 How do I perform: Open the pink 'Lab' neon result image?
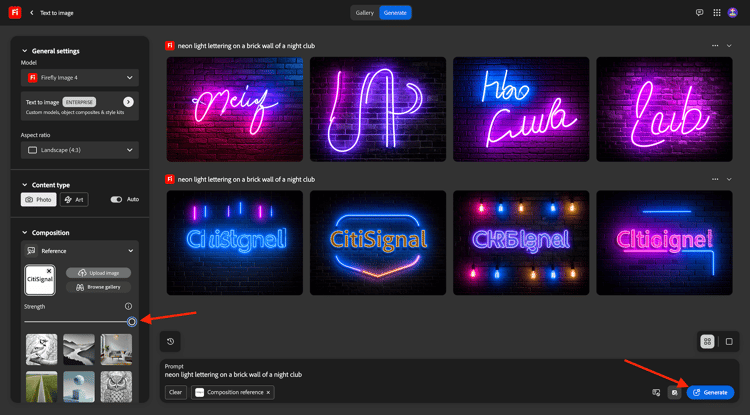(664, 109)
